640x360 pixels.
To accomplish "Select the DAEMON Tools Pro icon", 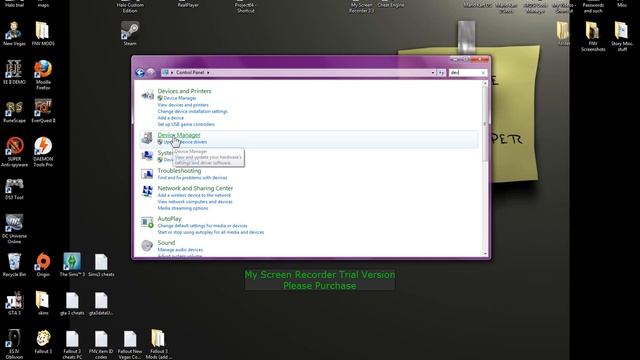I will point(43,152).
